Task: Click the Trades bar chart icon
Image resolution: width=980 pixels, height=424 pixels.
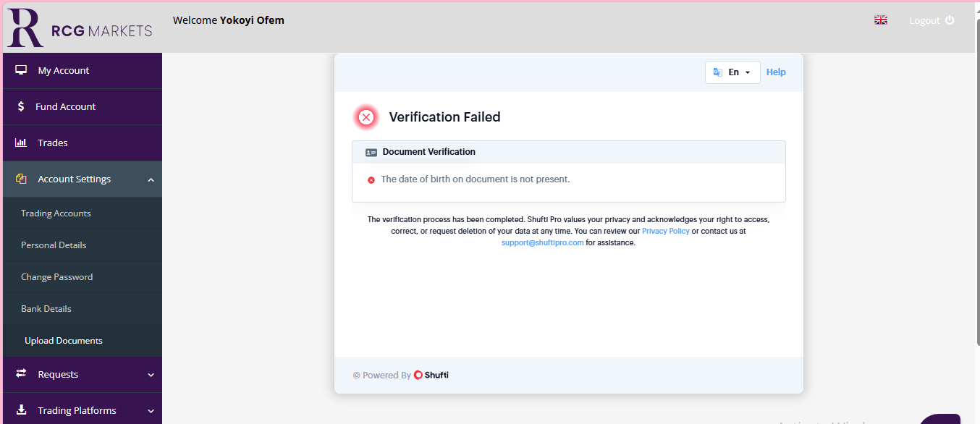Action: tap(21, 143)
